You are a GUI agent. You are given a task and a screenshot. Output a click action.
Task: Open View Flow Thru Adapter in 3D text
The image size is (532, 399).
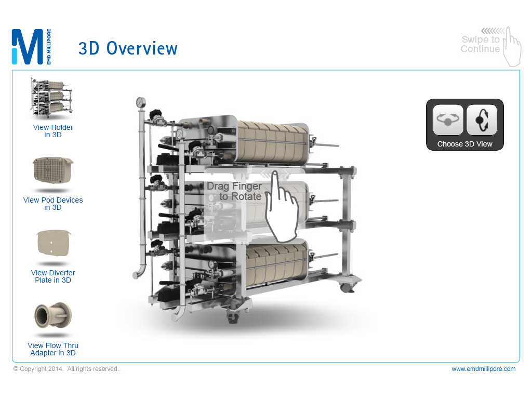point(53,349)
